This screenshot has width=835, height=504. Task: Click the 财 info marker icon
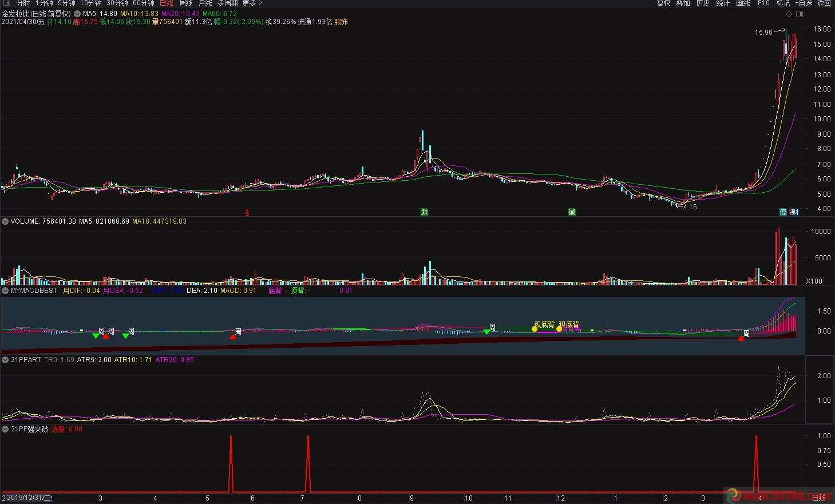[x=794, y=212]
